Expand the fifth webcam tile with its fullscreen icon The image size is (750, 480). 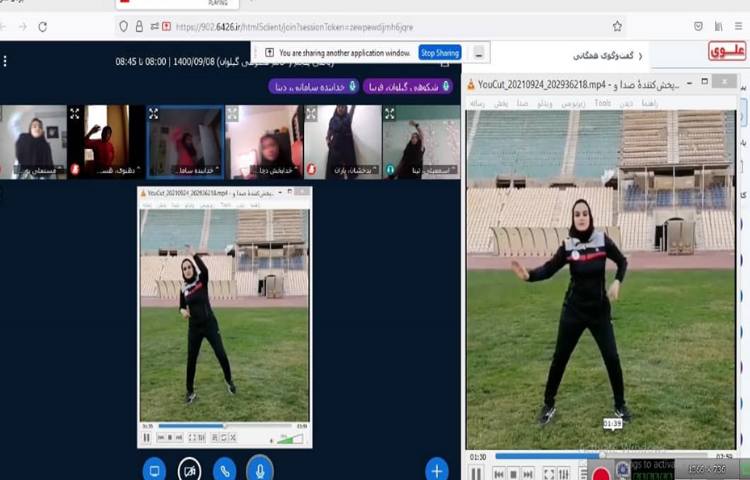pos(311,113)
